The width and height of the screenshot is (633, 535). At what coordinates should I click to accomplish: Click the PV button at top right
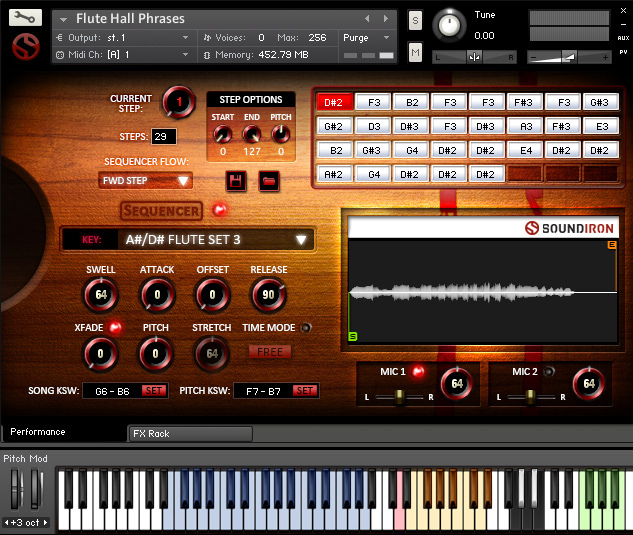(623, 52)
